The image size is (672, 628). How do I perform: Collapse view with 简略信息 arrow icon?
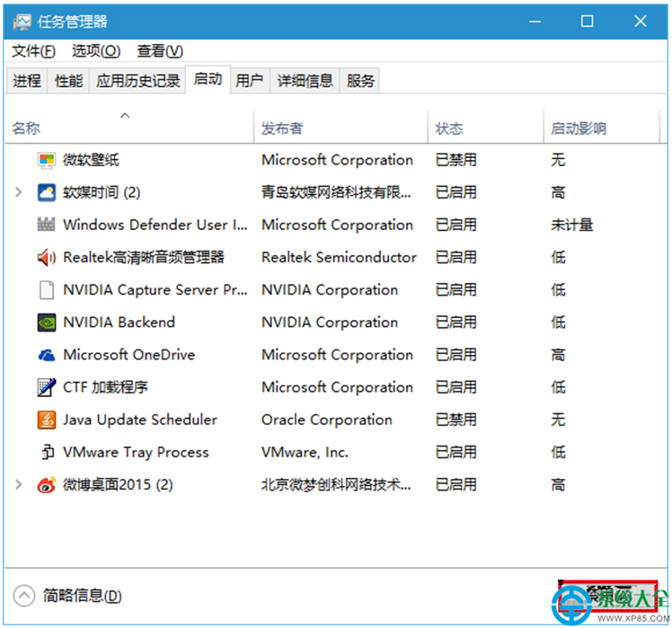tap(24, 596)
